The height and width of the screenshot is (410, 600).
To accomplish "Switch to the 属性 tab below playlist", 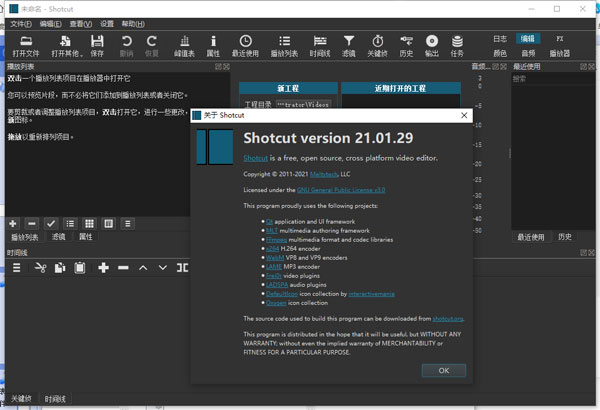I will [x=86, y=237].
